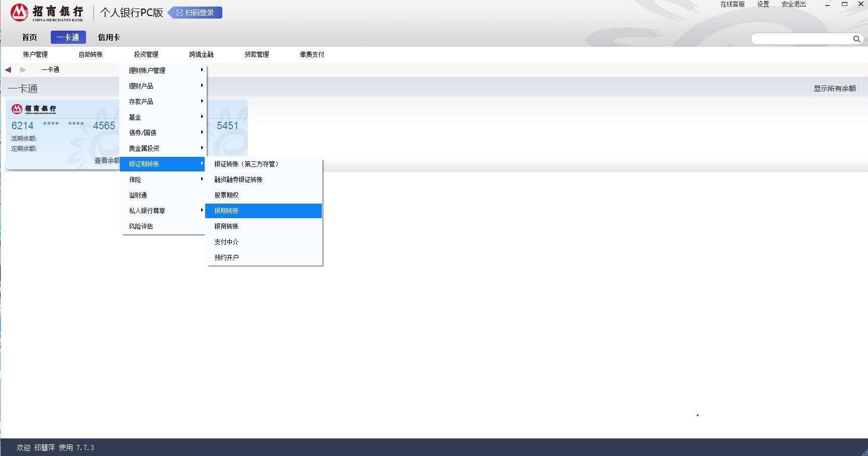This screenshot has height=456, width=868.
Task: Click inside the search input field
Action: click(801, 39)
